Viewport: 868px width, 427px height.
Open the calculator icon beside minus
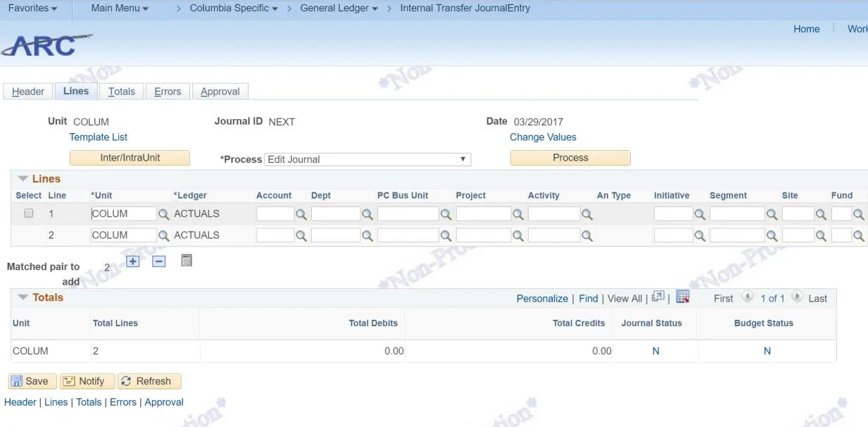(x=187, y=261)
